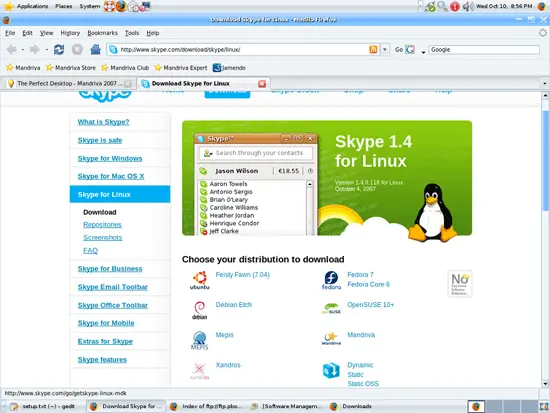
Task: Go to the Firefox Home icon
Action: pyautogui.click(x=95, y=49)
